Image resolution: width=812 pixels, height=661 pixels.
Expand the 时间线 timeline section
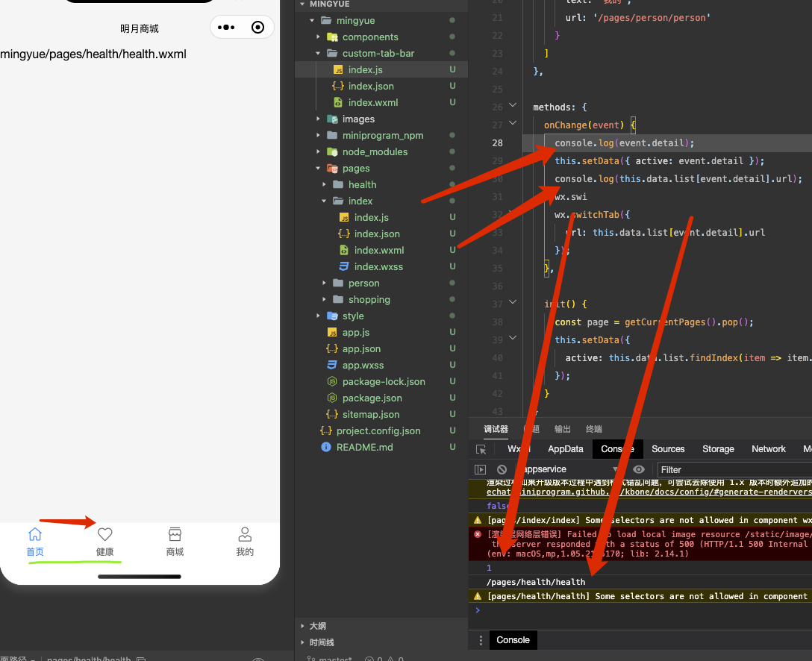[x=302, y=642]
